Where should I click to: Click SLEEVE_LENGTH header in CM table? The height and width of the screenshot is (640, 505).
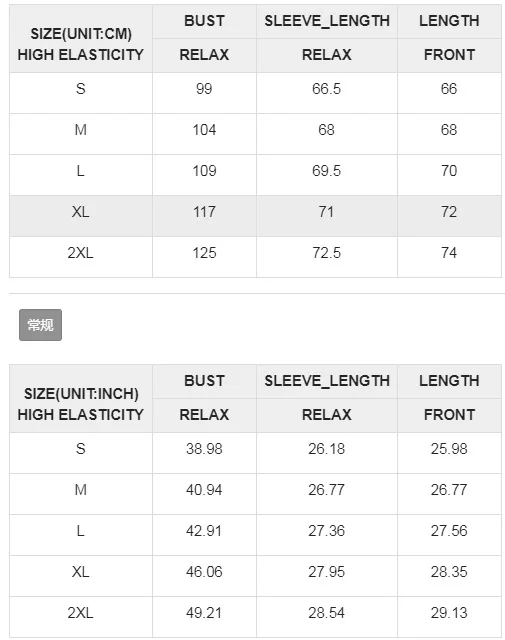pyautogui.click(x=327, y=21)
